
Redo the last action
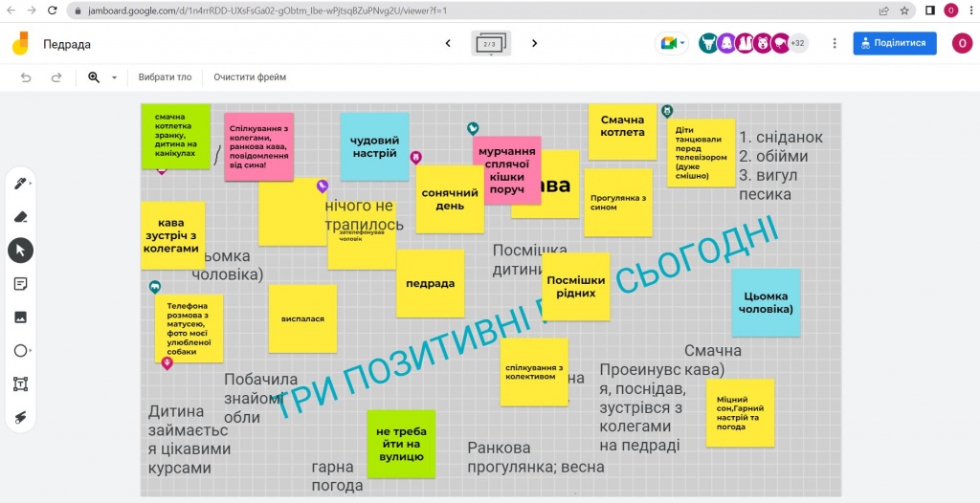click(x=56, y=77)
